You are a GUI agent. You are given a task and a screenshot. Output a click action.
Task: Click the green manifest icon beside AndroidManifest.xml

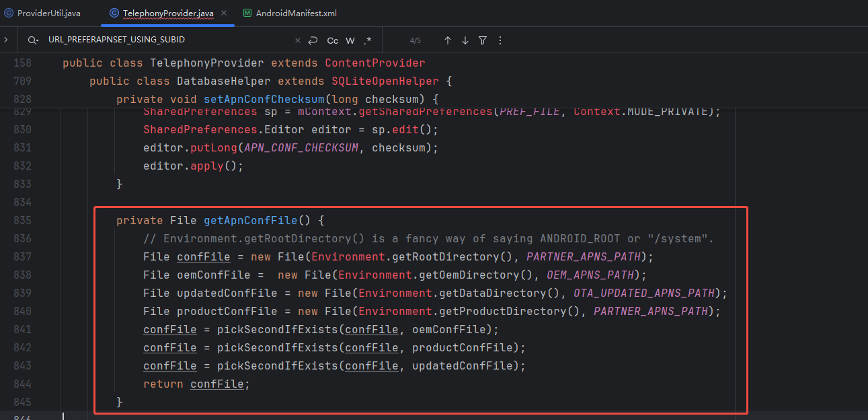tap(247, 13)
